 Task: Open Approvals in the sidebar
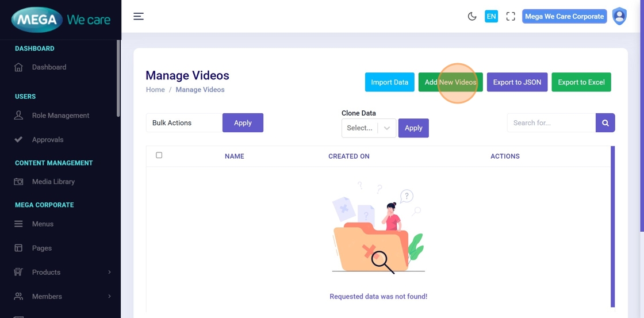pos(48,140)
